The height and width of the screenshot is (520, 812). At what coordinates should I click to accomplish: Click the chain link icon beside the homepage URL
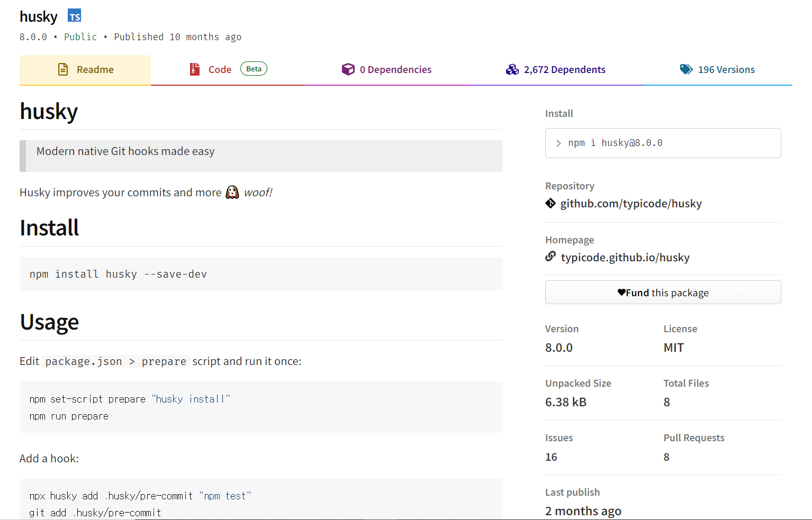coord(551,257)
